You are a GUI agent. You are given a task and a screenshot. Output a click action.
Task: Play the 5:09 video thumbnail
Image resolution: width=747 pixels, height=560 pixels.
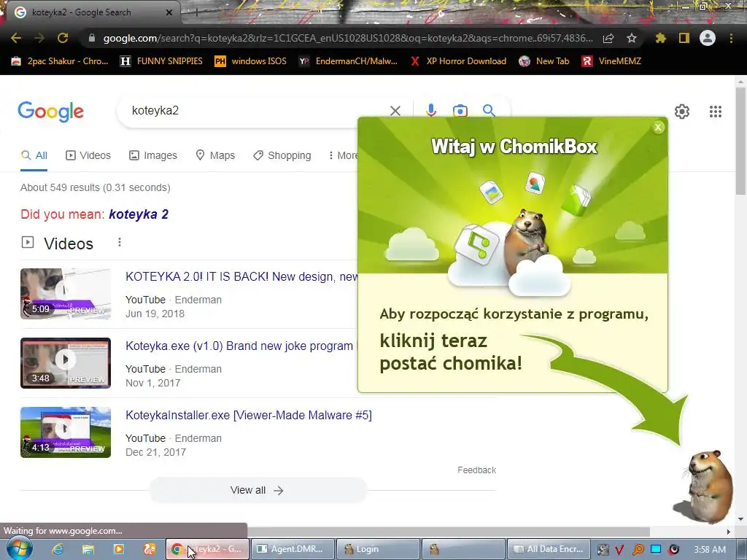point(66,294)
